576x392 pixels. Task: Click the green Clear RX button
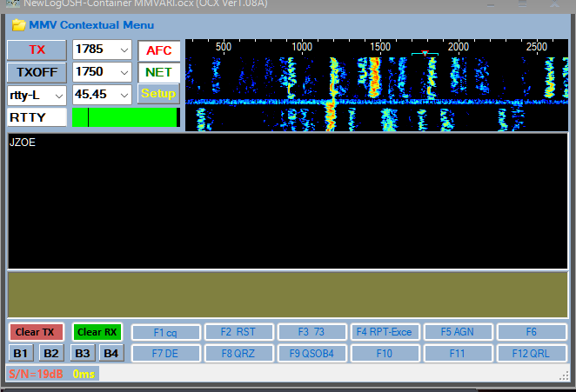97,332
